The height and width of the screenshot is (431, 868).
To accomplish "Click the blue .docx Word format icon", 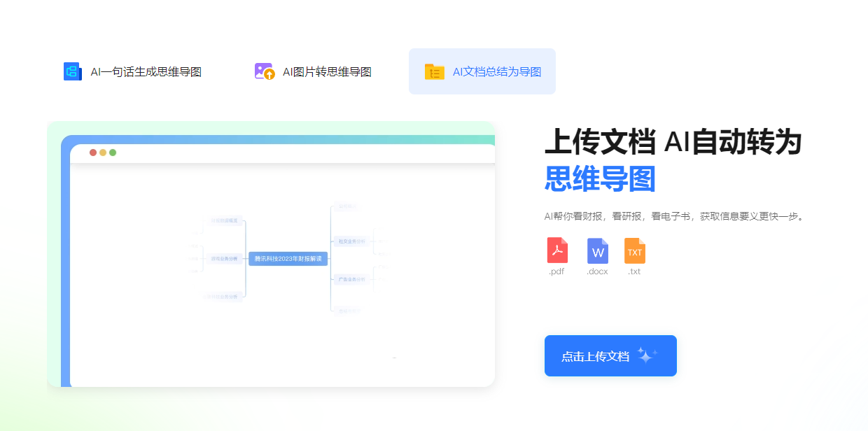I will pos(596,252).
